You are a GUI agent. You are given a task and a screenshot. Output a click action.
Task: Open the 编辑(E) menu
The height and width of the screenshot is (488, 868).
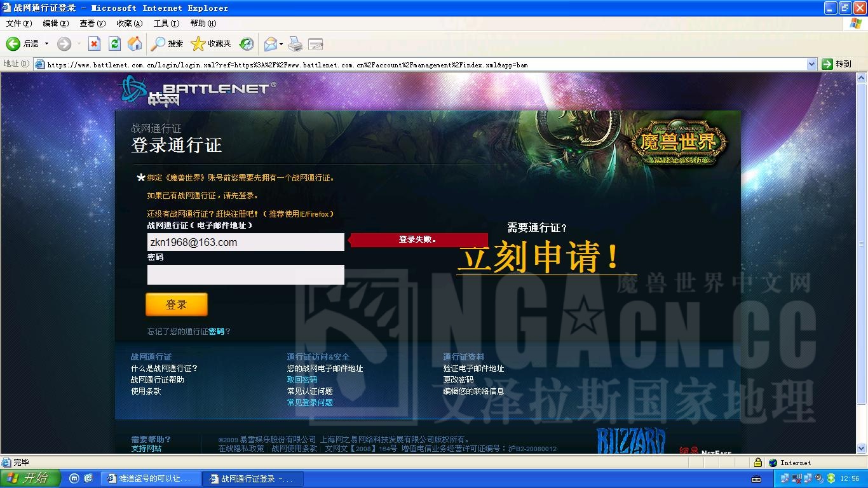coord(56,24)
